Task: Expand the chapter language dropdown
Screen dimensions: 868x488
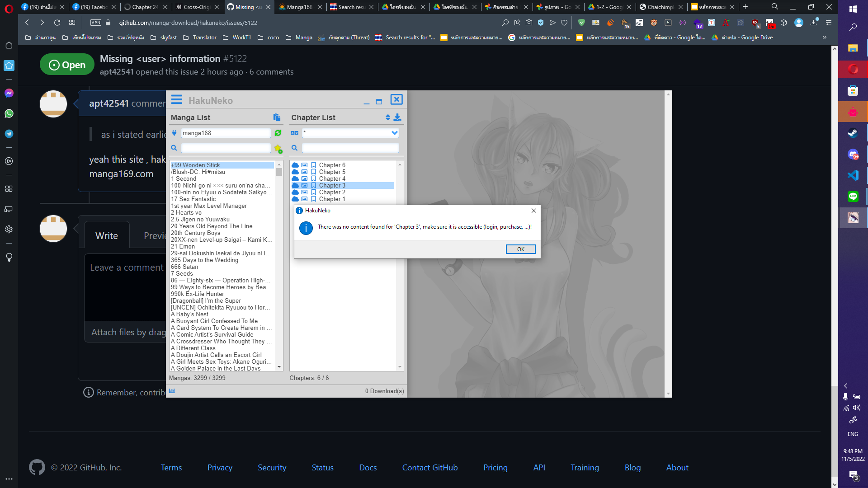Action: click(x=394, y=133)
